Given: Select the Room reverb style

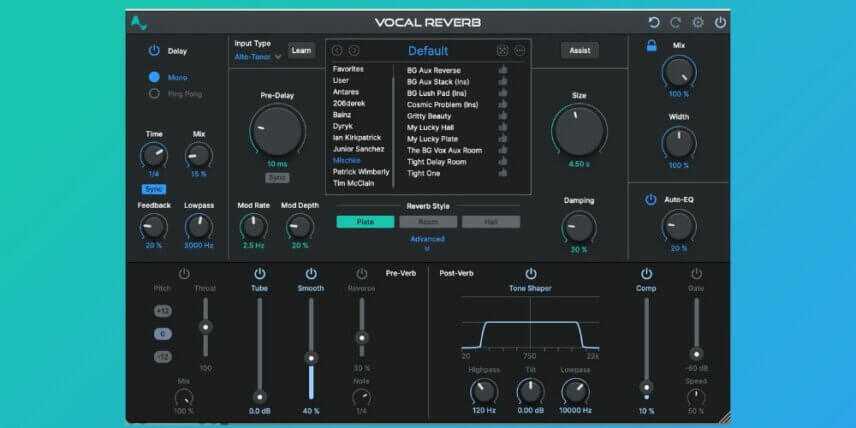Looking at the screenshot, I should tap(428, 222).
